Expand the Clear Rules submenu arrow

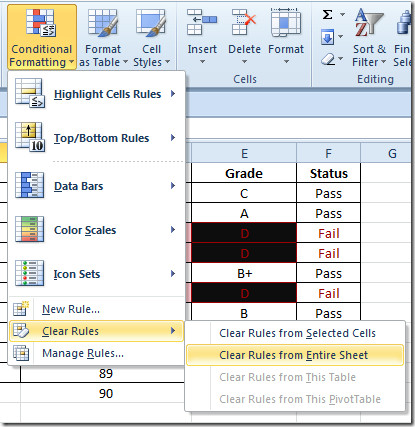pyautogui.click(x=173, y=331)
